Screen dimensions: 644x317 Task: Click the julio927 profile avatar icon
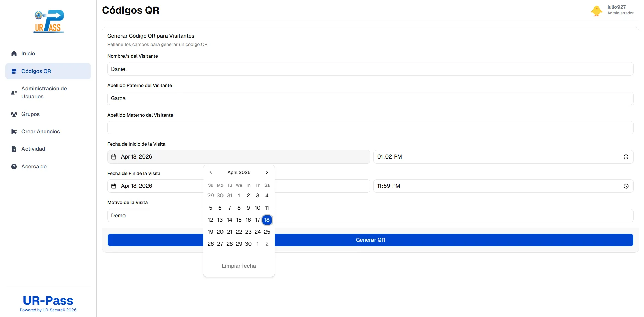click(x=596, y=10)
